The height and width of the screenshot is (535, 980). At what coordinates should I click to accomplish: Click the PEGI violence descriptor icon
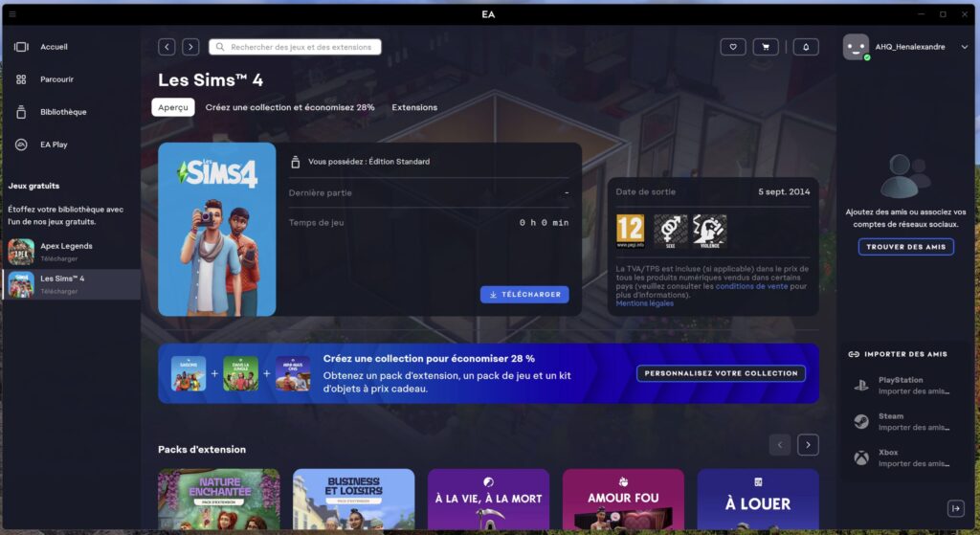pos(709,231)
